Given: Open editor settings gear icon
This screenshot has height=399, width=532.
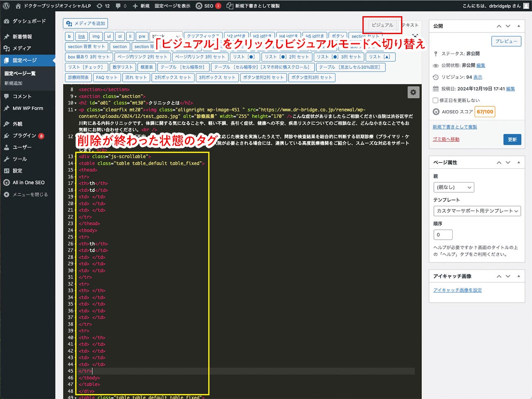Looking at the screenshot, I should click(413, 92).
